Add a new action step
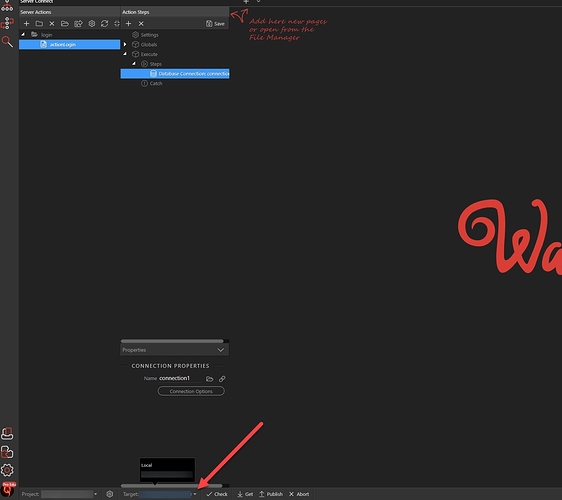 pyautogui.click(x=128, y=24)
